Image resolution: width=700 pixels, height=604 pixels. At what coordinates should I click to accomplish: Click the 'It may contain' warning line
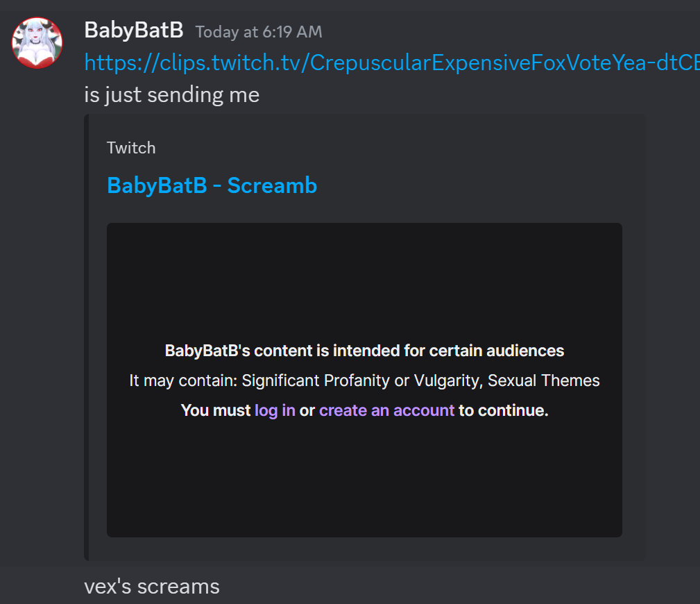coord(364,380)
